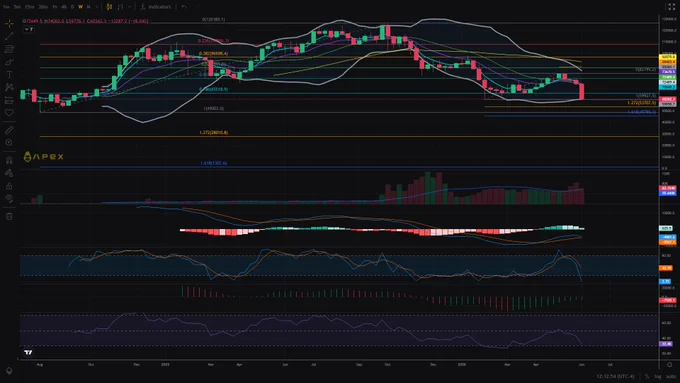Toggle percent scale mode
680x383 pixels.
click(x=647, y=376)
